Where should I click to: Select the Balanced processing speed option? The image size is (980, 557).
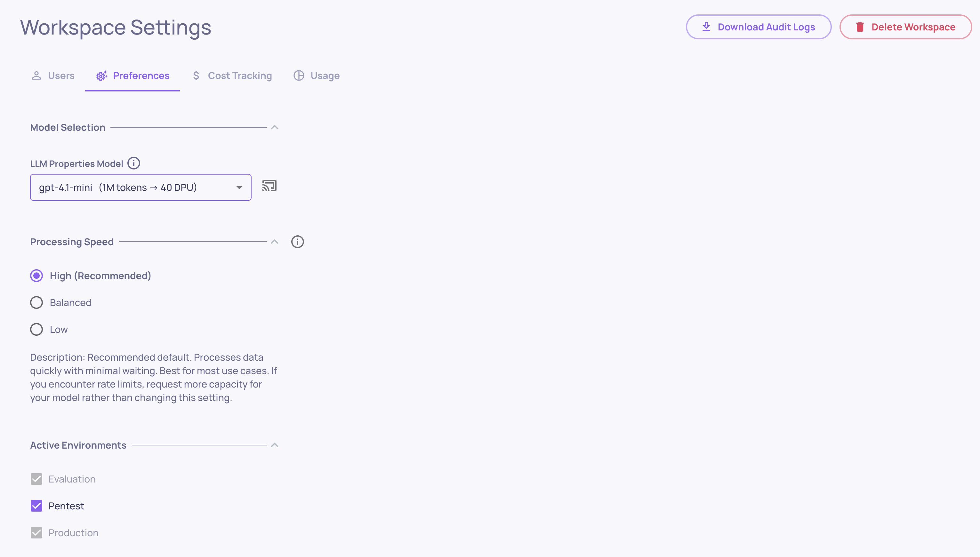[36, 302]
